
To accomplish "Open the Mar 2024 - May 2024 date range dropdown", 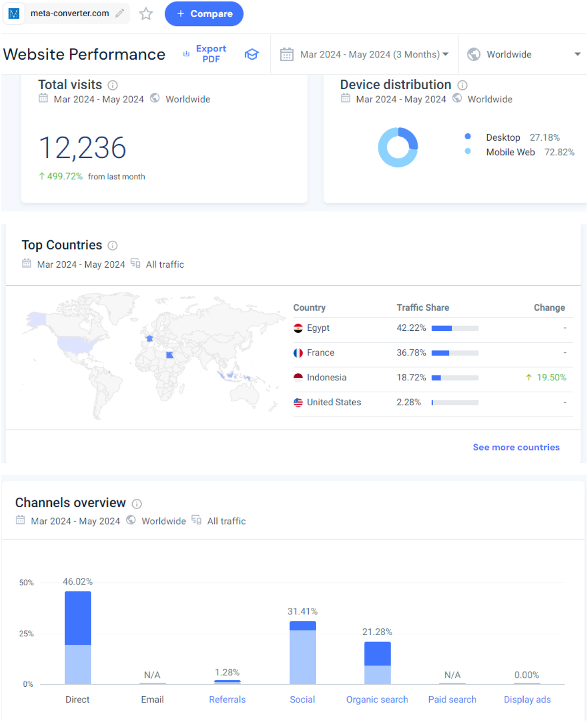I will pyautogui.click(x=365, y=54).
